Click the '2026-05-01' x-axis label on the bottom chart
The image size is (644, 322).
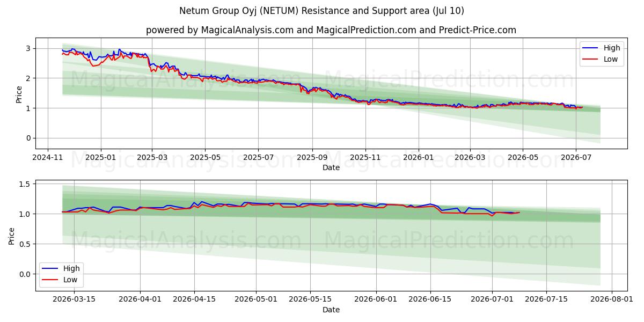pos(255,299)
